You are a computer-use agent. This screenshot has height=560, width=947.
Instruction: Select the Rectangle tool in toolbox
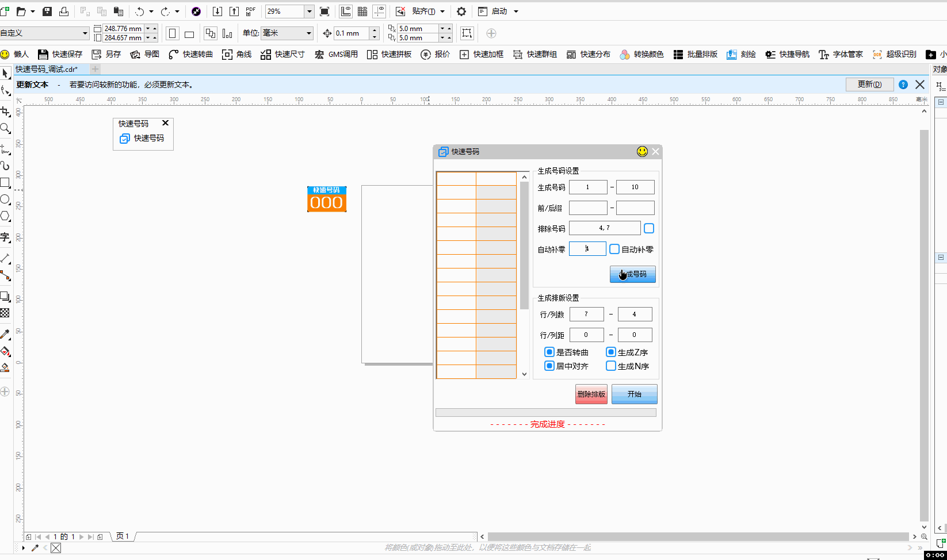coord(5,183)
